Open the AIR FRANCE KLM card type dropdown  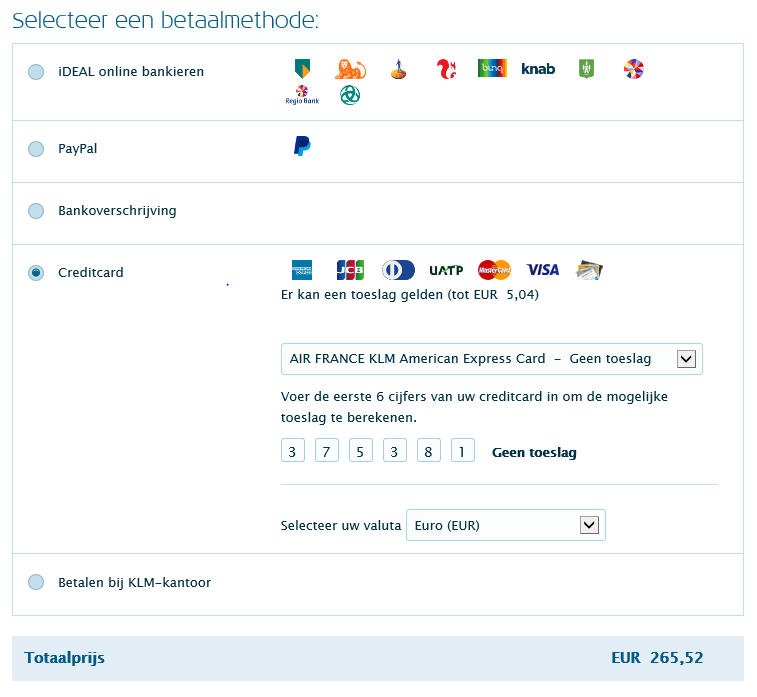click(x=491, y=359)
